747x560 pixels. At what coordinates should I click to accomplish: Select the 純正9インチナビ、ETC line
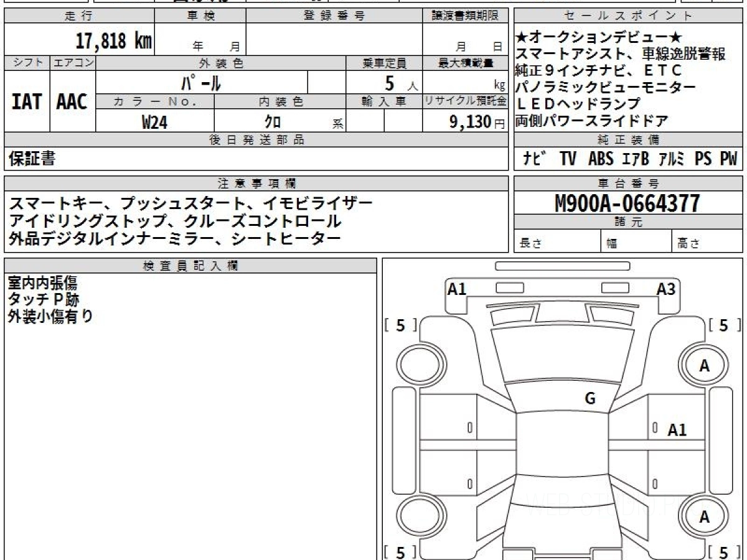click(599, 70)
